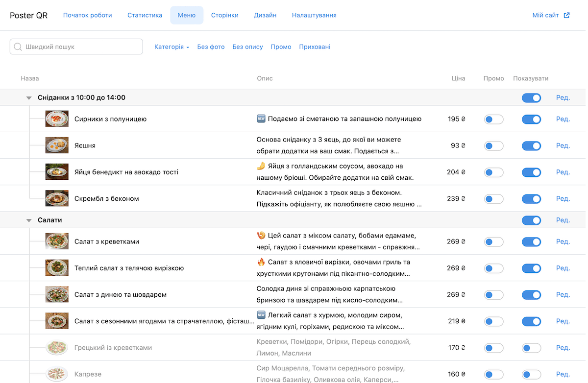Click Ред. for Салат з креветками

pos(563,241)
